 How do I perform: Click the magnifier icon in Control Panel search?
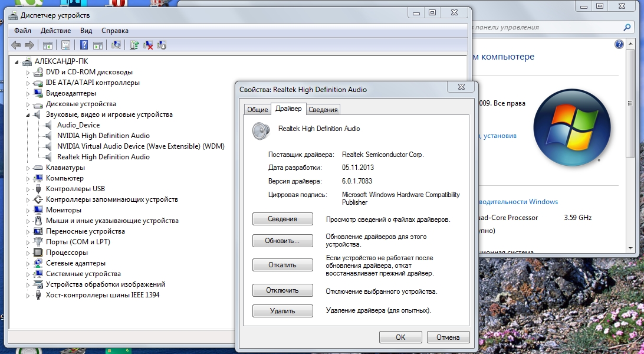pos(627,27)
